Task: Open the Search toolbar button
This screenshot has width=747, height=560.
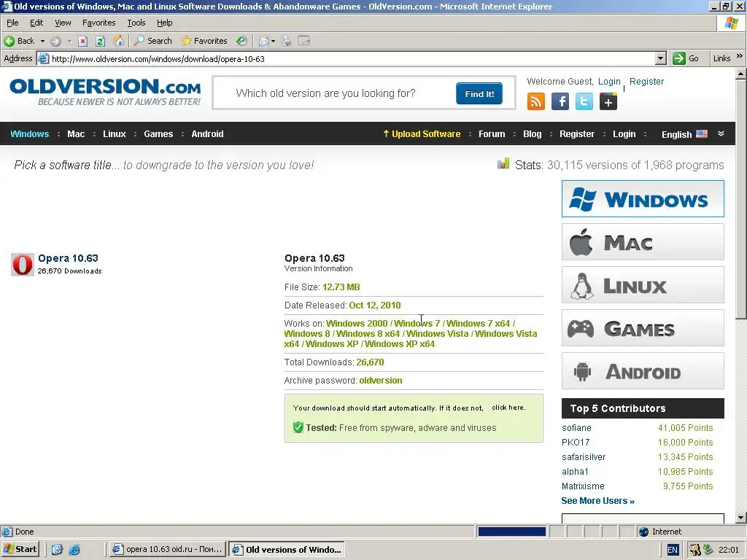Action: (x=153, y=41)
